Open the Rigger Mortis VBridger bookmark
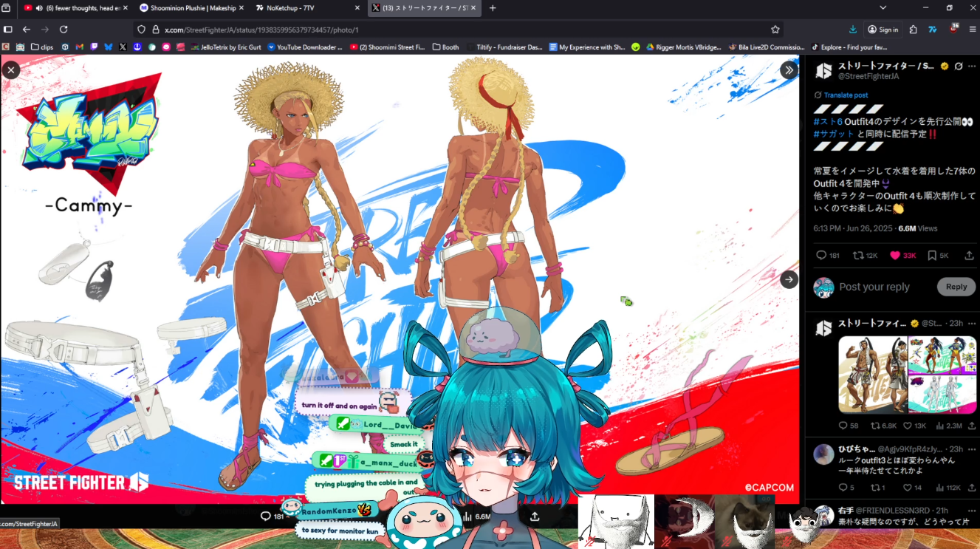Image resolution: width=980 pixels, height=549 pixels. [x=683, y=47]
